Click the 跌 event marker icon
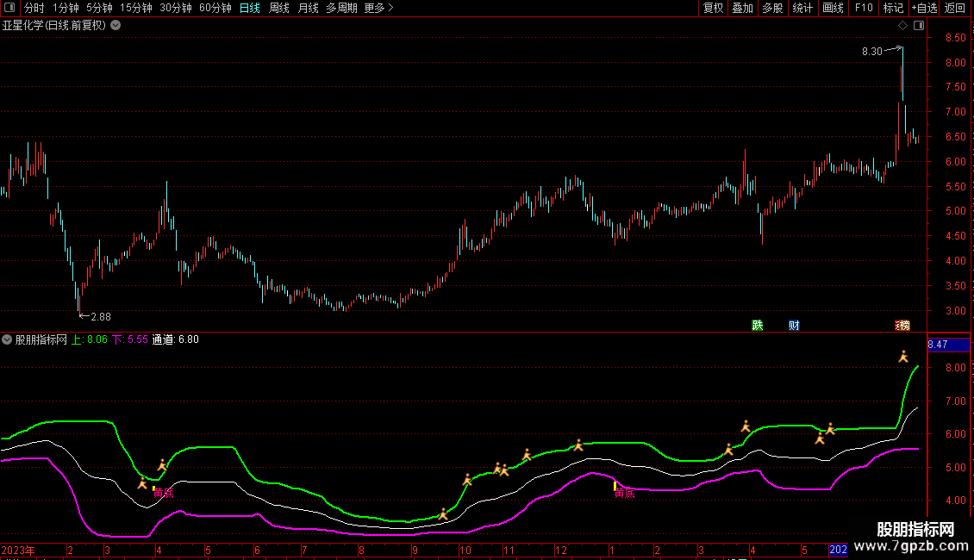This screenshot has height=560, width=974. pyautogui.click(x=758, y=325)
